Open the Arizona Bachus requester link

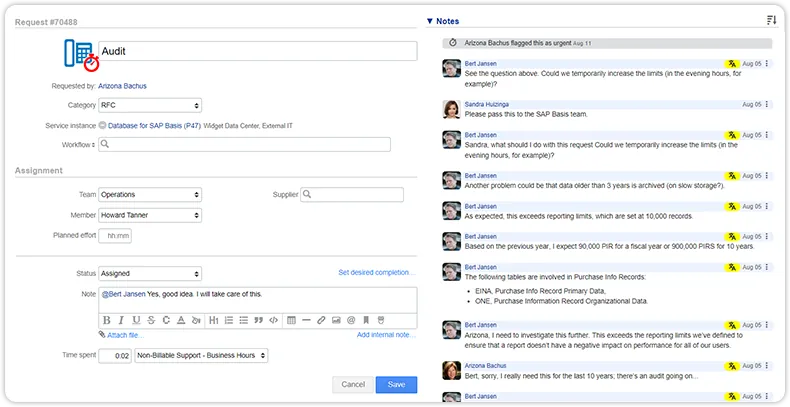click(122, 86)
